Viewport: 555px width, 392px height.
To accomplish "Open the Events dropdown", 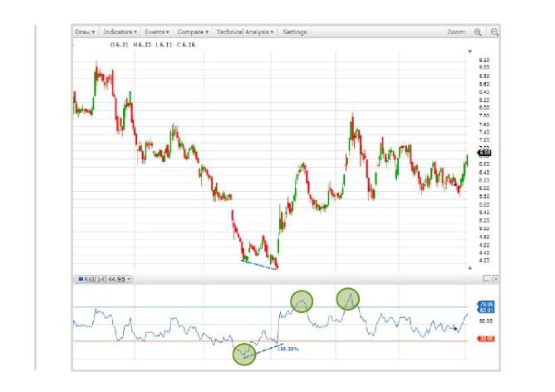I will pyautogui.click(x=156, y=32).
